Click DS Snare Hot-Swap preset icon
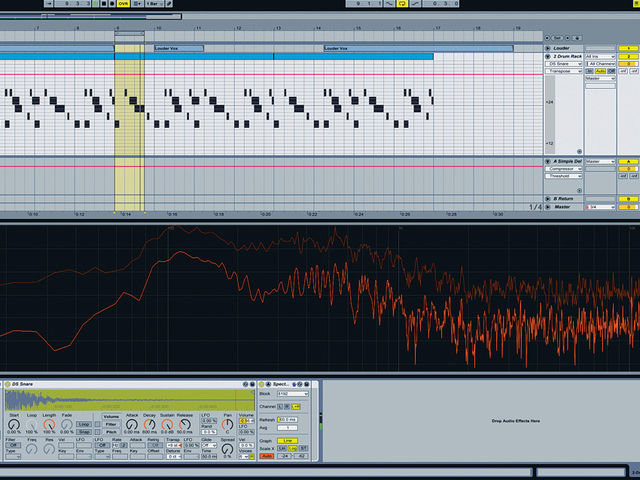The width and height of the screenshot is (640, 480). coord(246,384)
